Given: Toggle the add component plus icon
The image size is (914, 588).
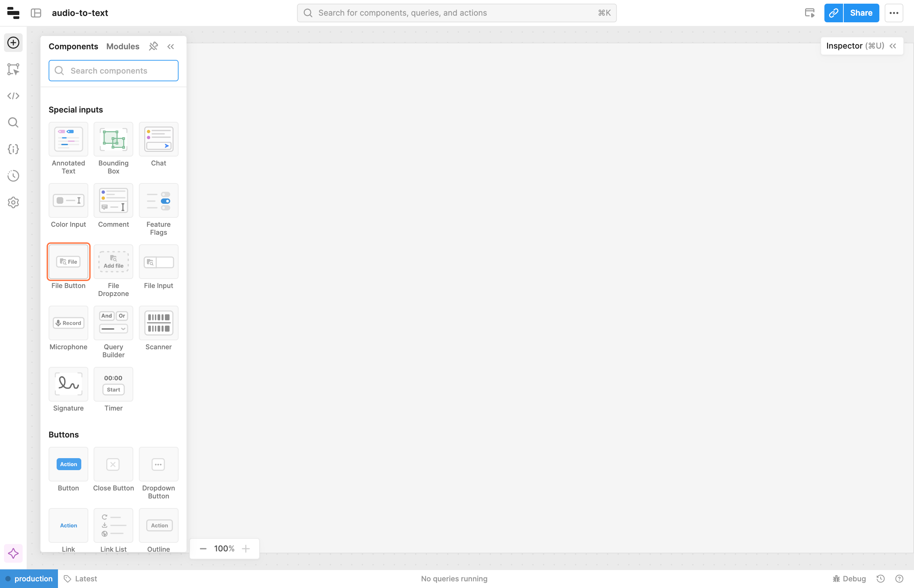Looking at the screenshot, I should click(13, 42).
